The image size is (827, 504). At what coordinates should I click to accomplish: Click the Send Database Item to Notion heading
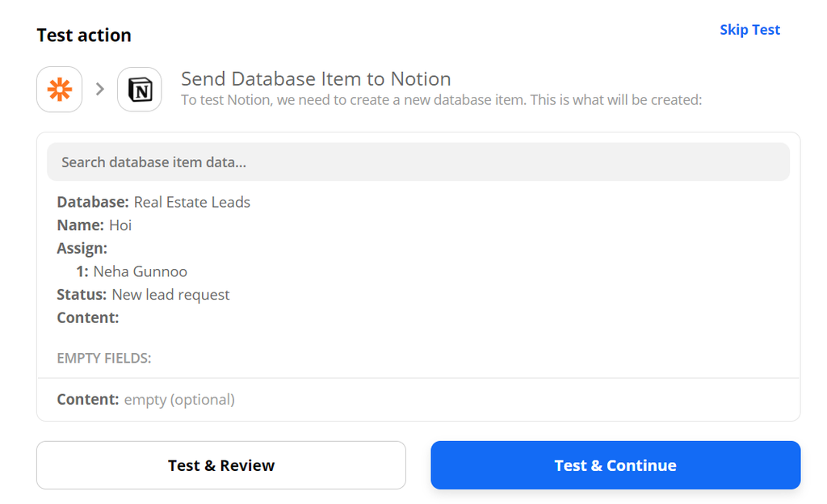point(317,78)
